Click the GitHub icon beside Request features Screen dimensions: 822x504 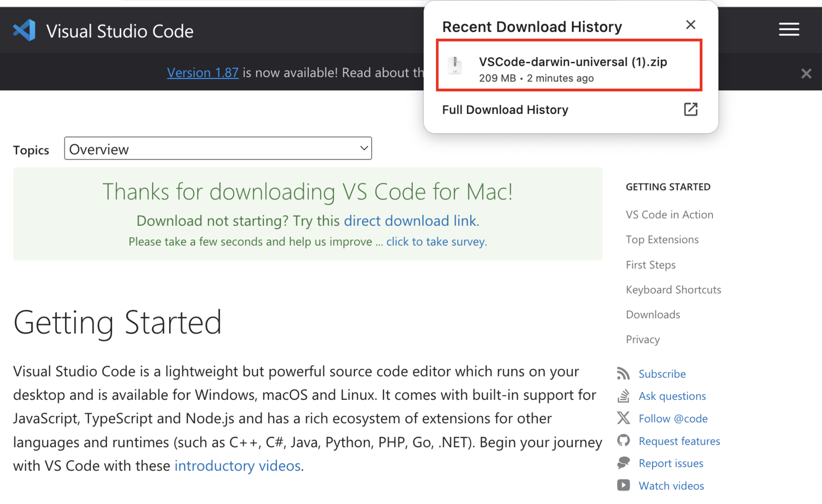623,440
